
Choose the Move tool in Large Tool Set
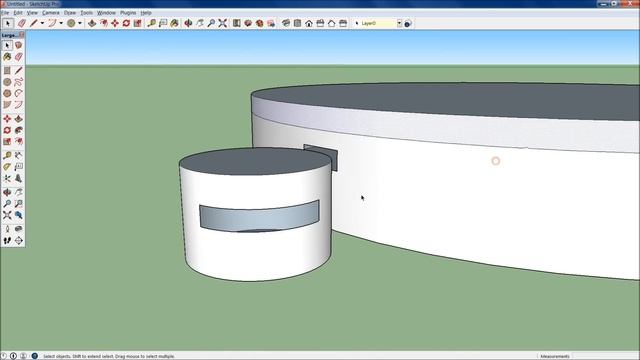tap(7, 119)
